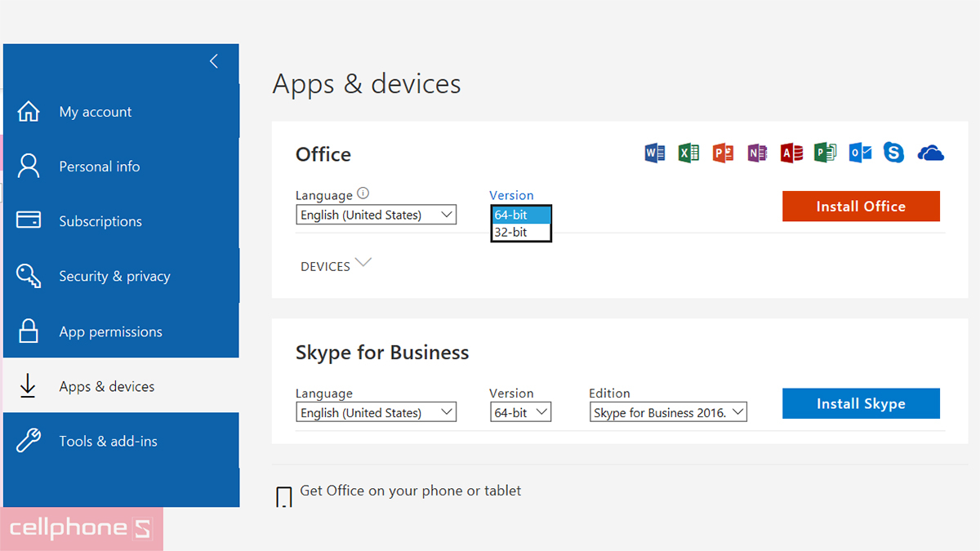Open Skype Edition dropdown
This screenshot has height=551, width=980.
(x=668, y=412)
